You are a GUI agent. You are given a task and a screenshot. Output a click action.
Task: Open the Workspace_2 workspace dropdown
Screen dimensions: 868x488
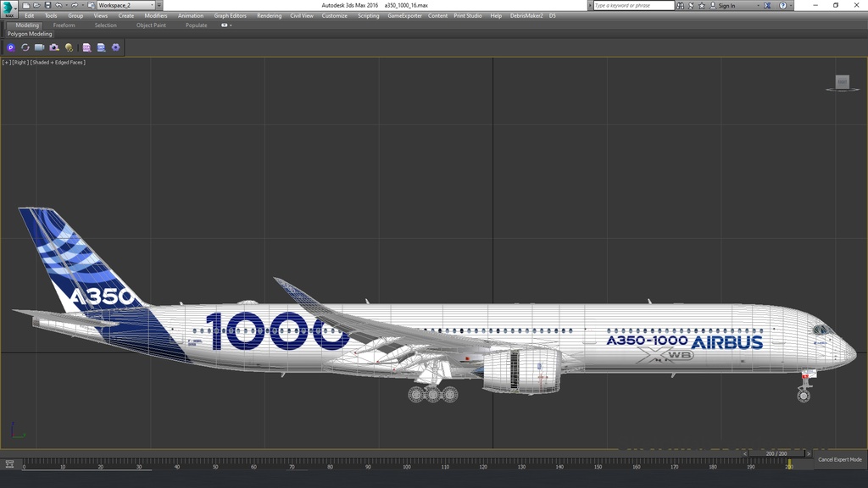(125, 5)
